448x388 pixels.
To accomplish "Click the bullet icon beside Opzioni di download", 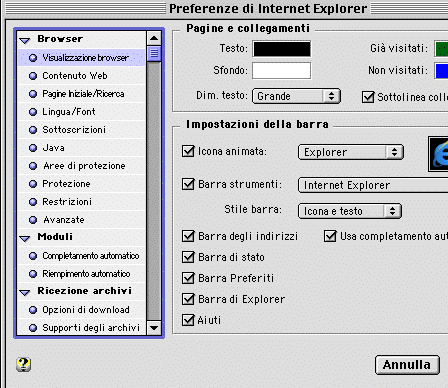I will (33, 310).
